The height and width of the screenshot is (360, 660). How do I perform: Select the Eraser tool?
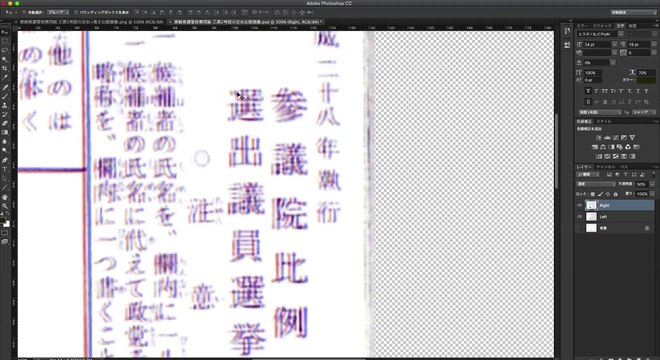point(4,123)
